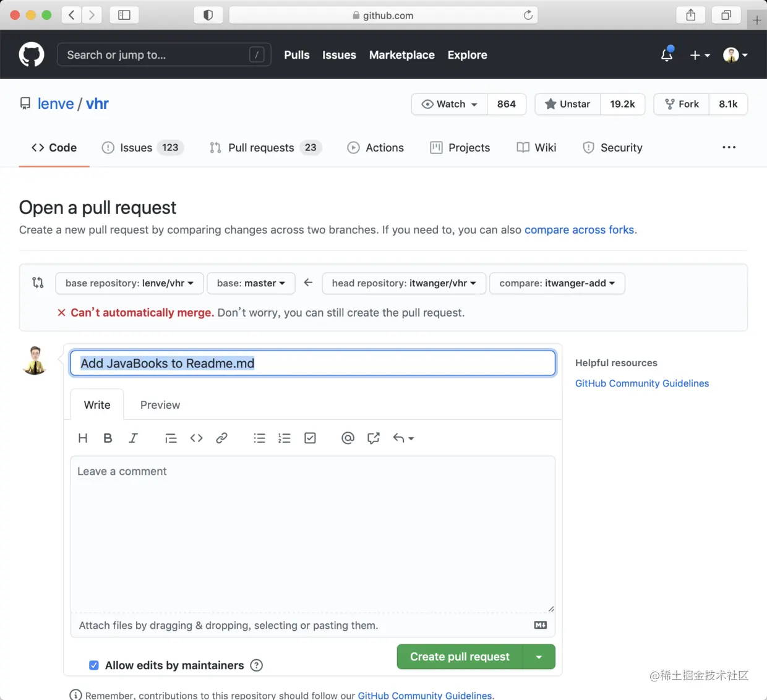Viewport: 767px width, 700px height.
Task: Click the lenve owner link
Action: coord(56,104)
